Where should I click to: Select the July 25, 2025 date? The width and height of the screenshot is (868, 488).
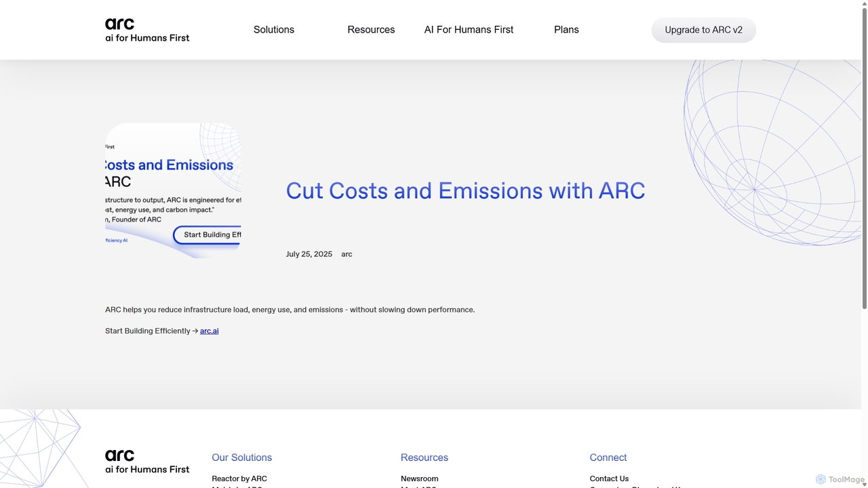[x=309, y=254]
